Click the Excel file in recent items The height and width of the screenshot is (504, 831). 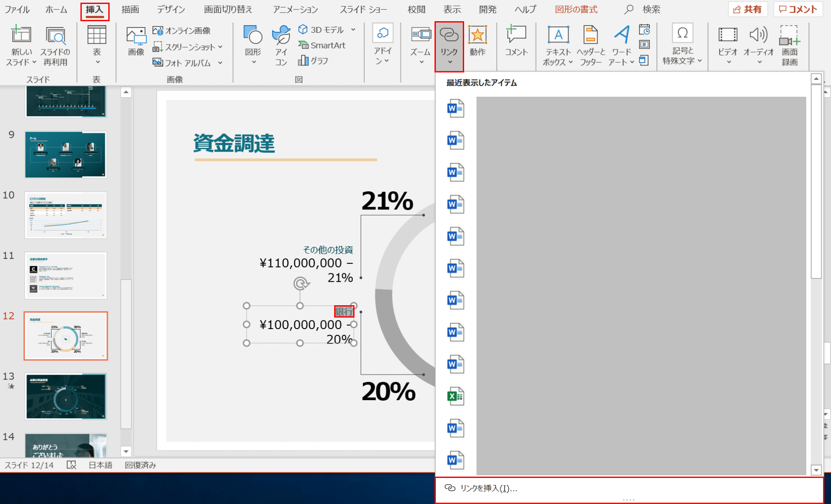pos(456,396)
